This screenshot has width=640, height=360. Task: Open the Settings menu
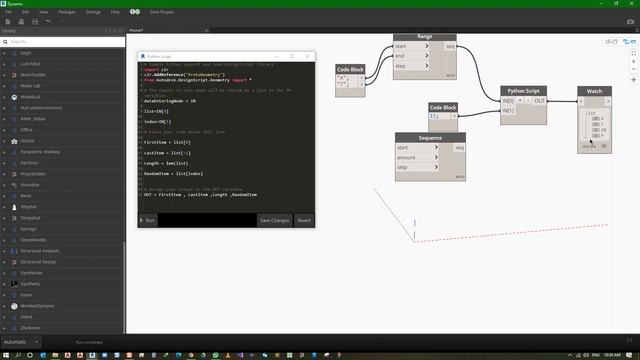click(x=93, y=12)
